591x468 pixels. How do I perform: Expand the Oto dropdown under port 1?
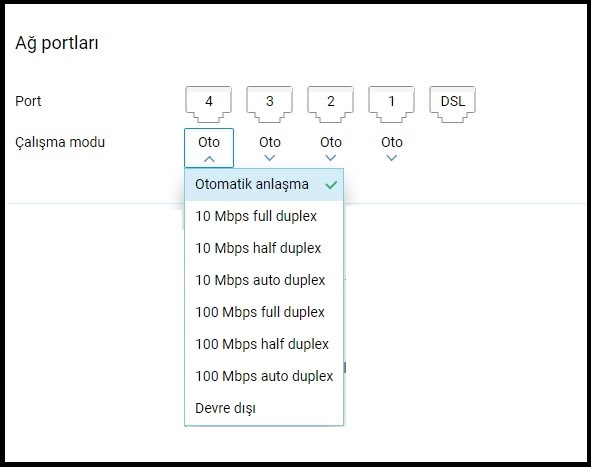(x=392, y=148)
